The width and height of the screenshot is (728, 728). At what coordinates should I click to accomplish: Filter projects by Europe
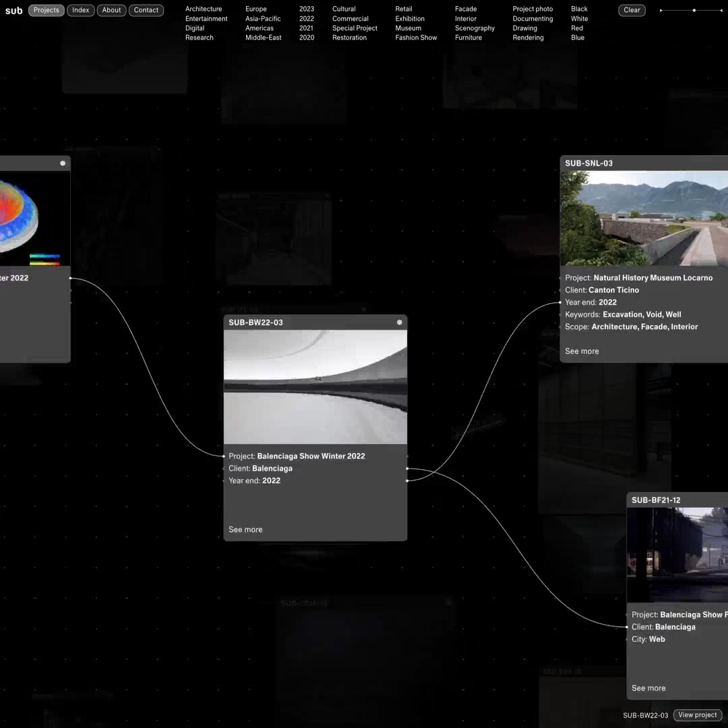click(x=256, y=9)
